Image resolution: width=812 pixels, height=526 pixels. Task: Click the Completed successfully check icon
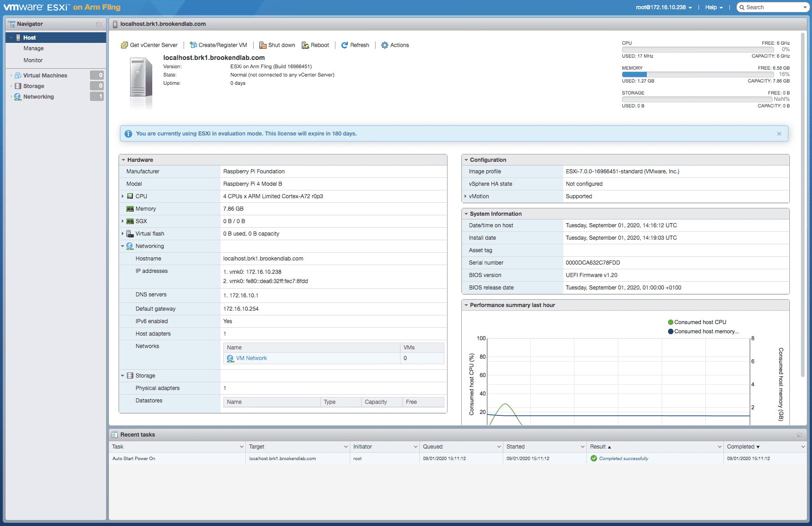[x=594, y=458]
